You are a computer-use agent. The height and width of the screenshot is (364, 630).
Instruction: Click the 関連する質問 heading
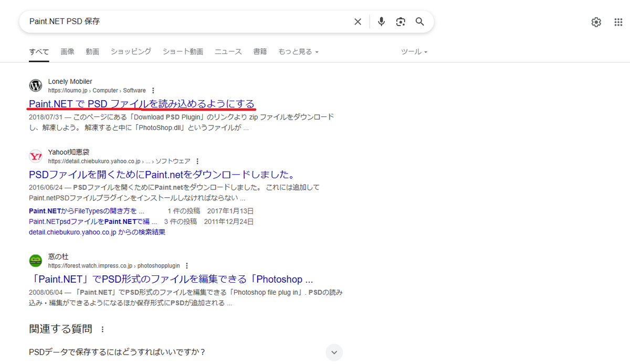[x=60, y=329]
